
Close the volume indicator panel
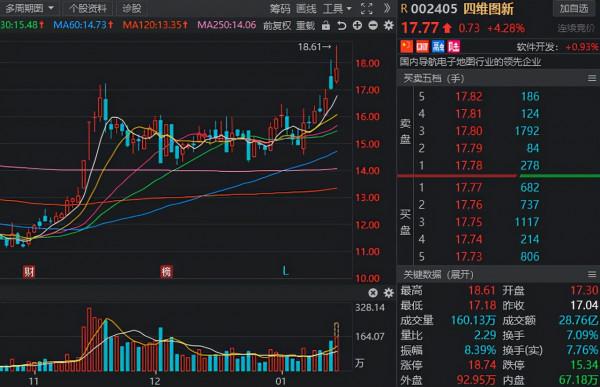coord(373,293)
